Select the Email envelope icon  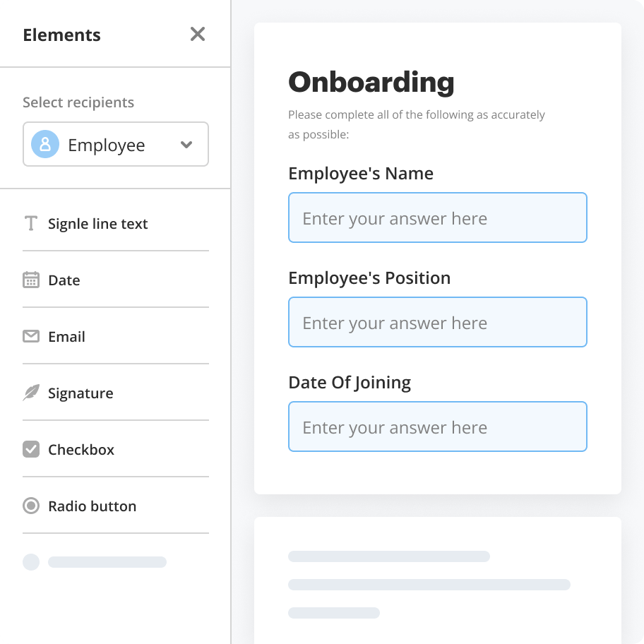[x=31, y=337]
